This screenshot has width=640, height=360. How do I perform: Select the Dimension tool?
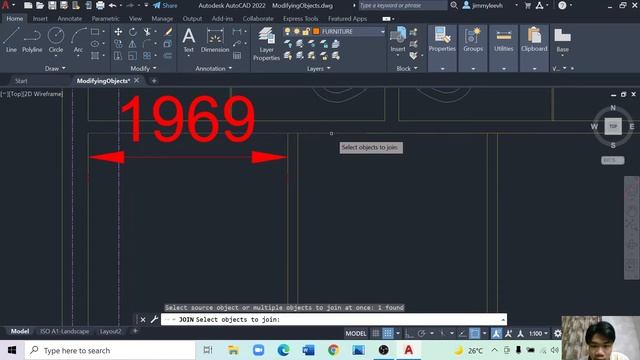point(215,40)
